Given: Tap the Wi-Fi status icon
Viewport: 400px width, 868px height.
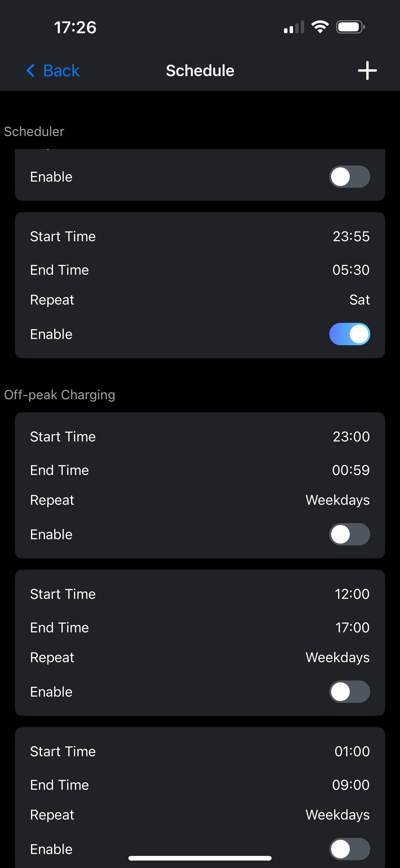Looking at the screenshot, I should click(x=320, y=27).
